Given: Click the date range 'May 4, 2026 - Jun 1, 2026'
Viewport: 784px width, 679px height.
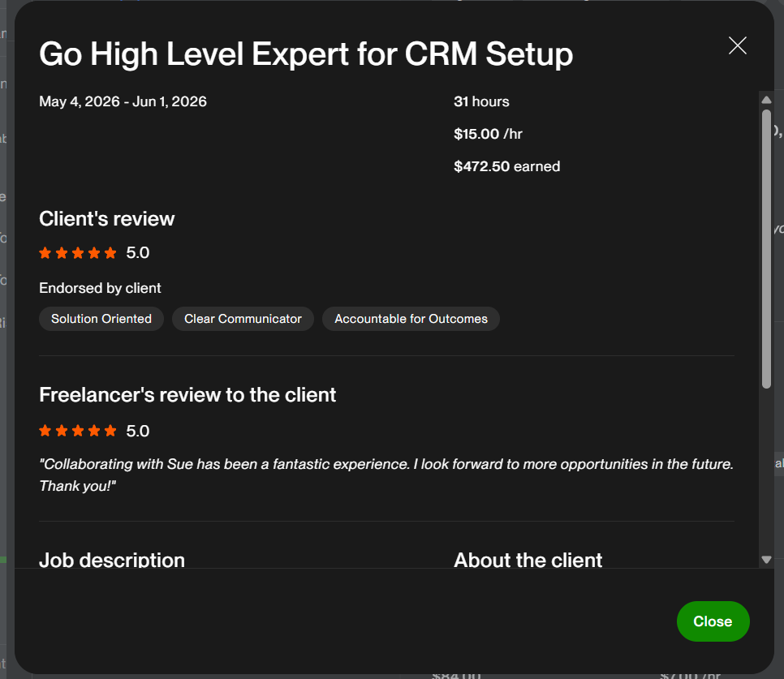Looking at the screenshot, I should [123, 101].
